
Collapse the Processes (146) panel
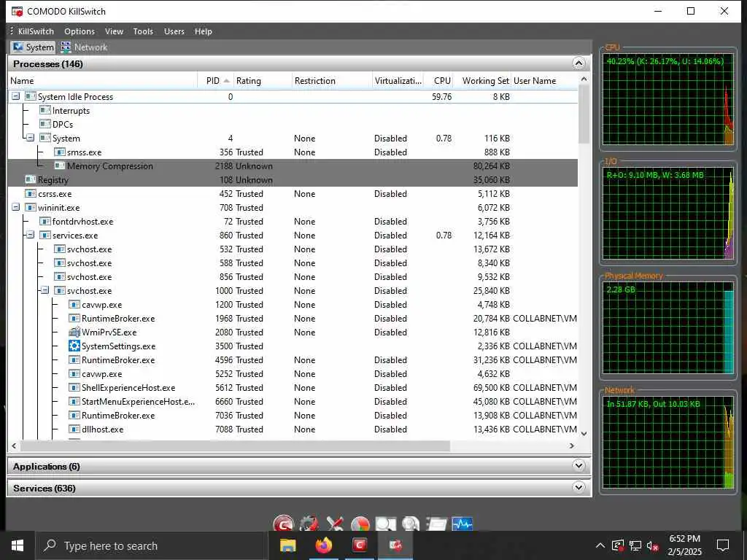click(x=578, y=63)
